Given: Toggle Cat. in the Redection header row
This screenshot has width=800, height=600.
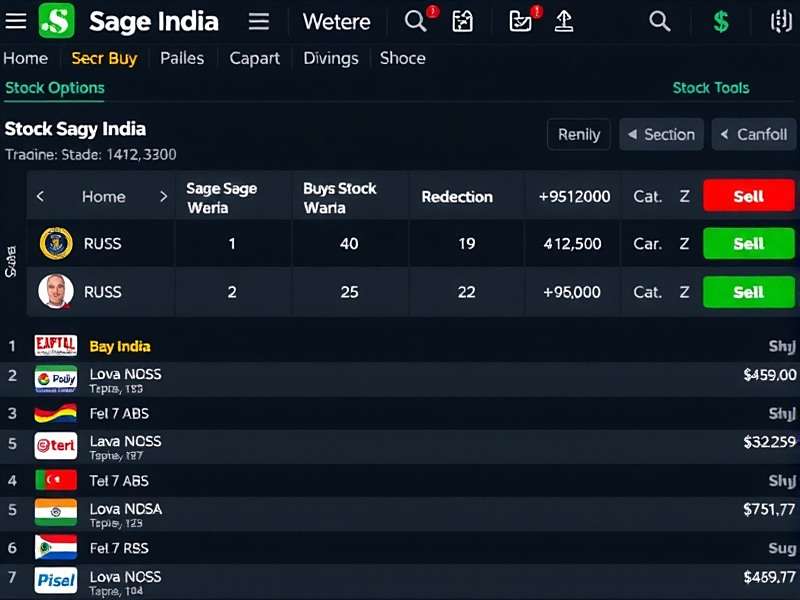Looking at the screenshot, I should click(x=648, y=196).
